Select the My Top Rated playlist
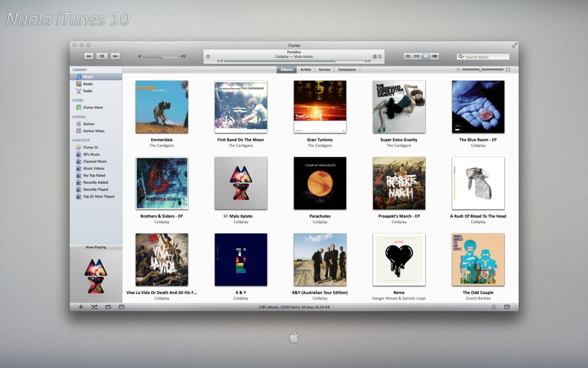Viewport: 588px width, 368px height. (96, 175)
